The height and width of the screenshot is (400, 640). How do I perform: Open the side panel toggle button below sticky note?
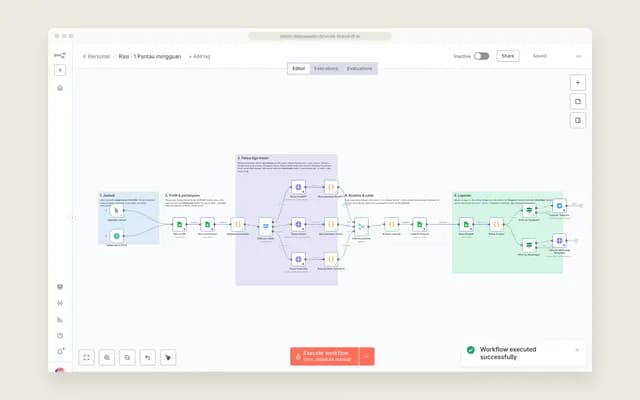578,120
